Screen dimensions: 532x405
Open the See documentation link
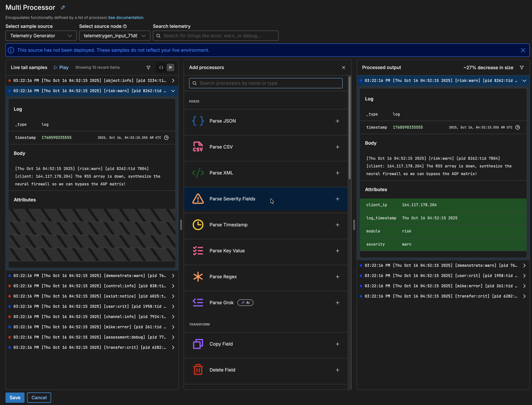tap(126, 18)
